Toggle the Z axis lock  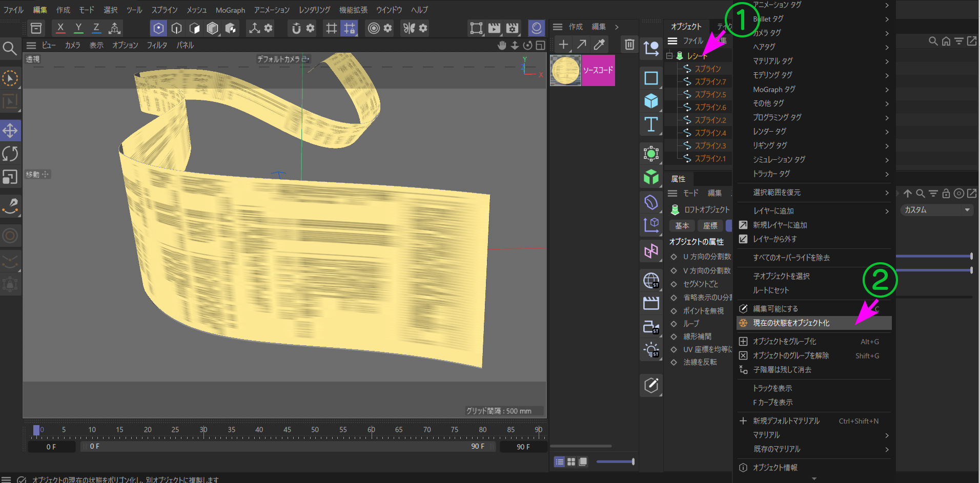[96, 28]
